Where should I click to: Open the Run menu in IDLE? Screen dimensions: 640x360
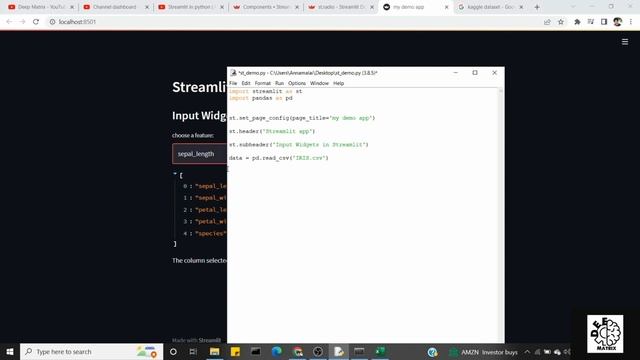click(x=279, y=83)
